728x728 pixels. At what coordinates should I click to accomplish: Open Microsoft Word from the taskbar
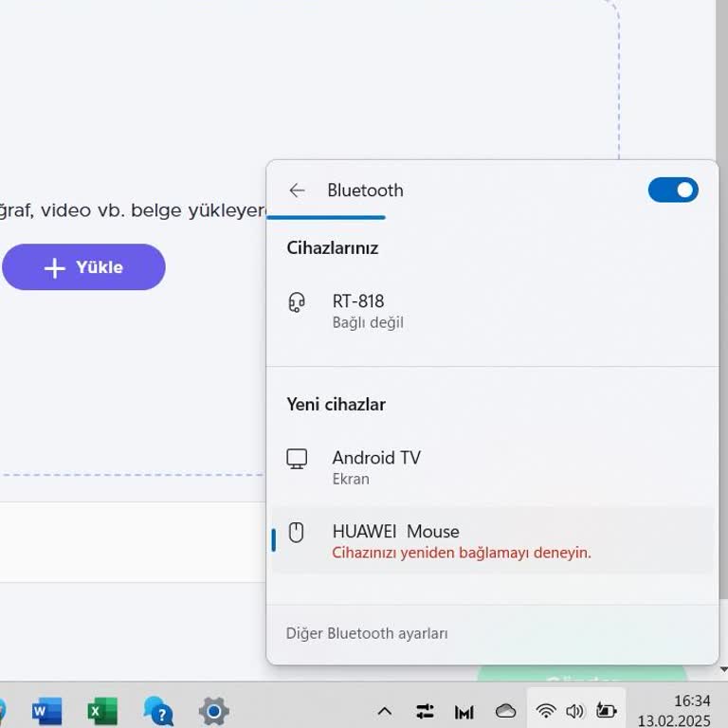(46, 711)
